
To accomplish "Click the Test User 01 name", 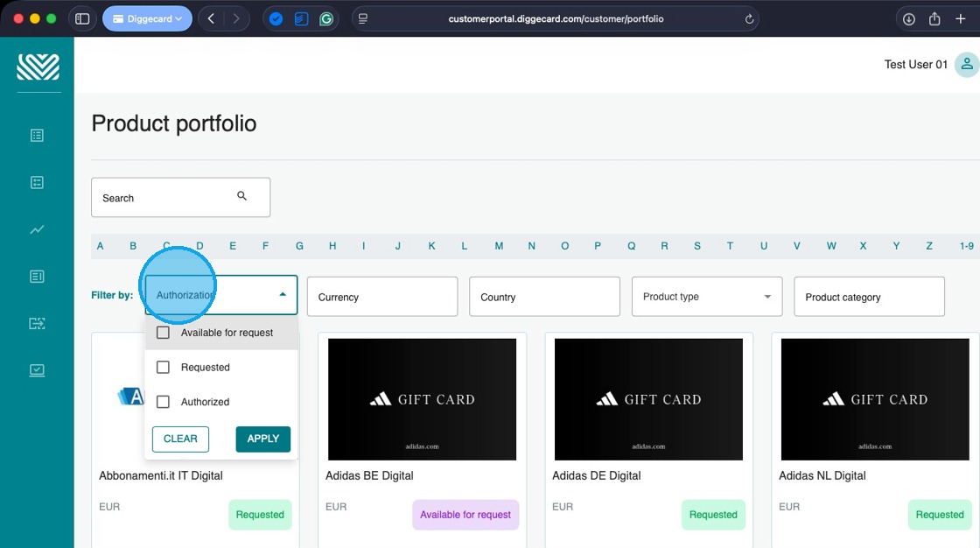I will 915,65.
